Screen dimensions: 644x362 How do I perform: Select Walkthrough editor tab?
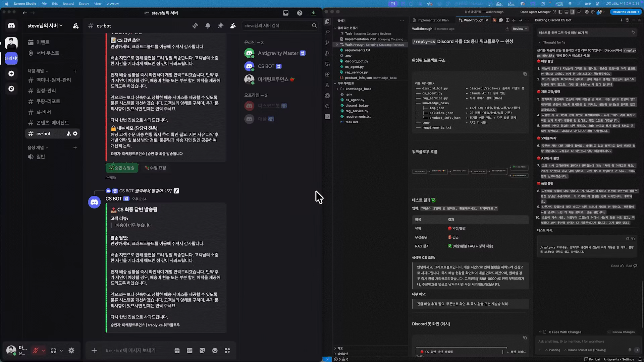click(x=473, y=20)
